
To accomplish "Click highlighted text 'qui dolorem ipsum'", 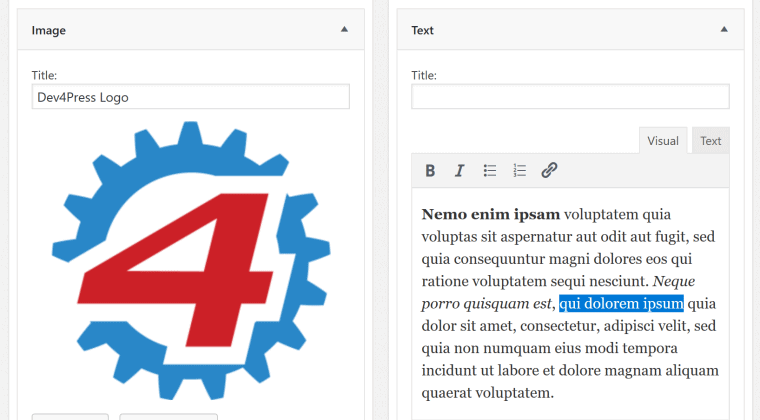I will pyautogui.click(x=621, y=304).
